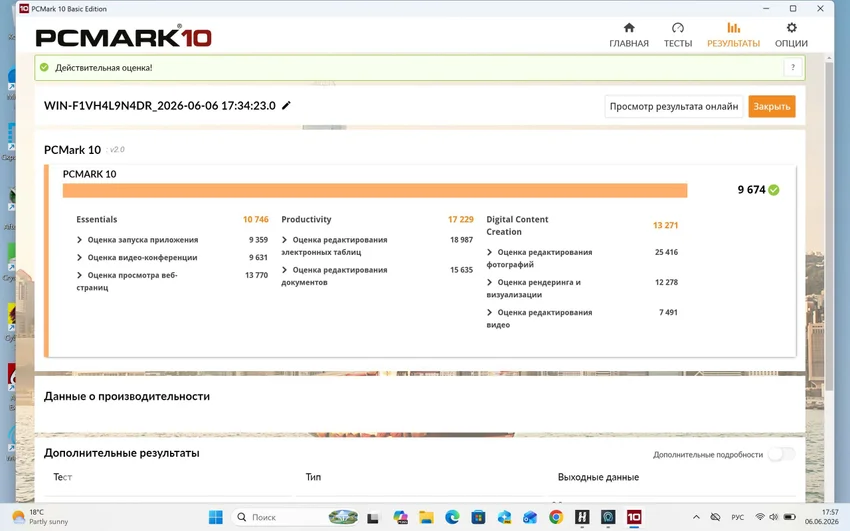This screenshot has height=531, width=850.
Task: Open the Windows Start menu
Action: 216,517
